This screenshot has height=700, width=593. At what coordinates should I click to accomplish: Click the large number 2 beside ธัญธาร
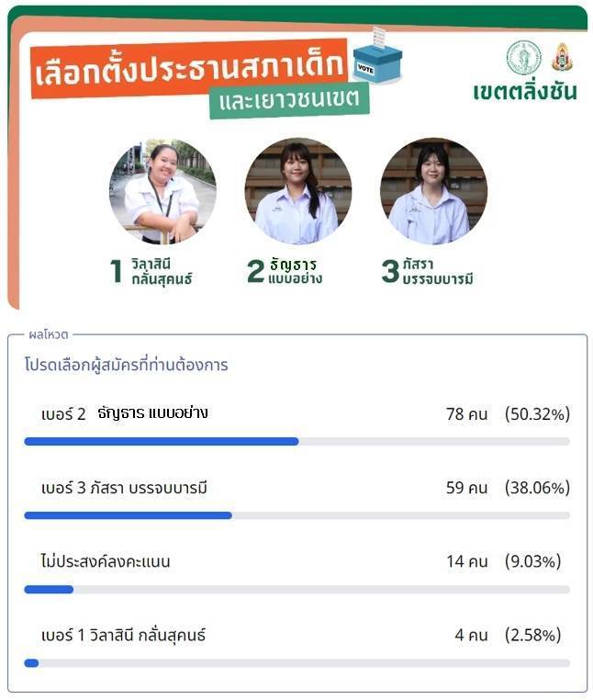coord(256,271)
